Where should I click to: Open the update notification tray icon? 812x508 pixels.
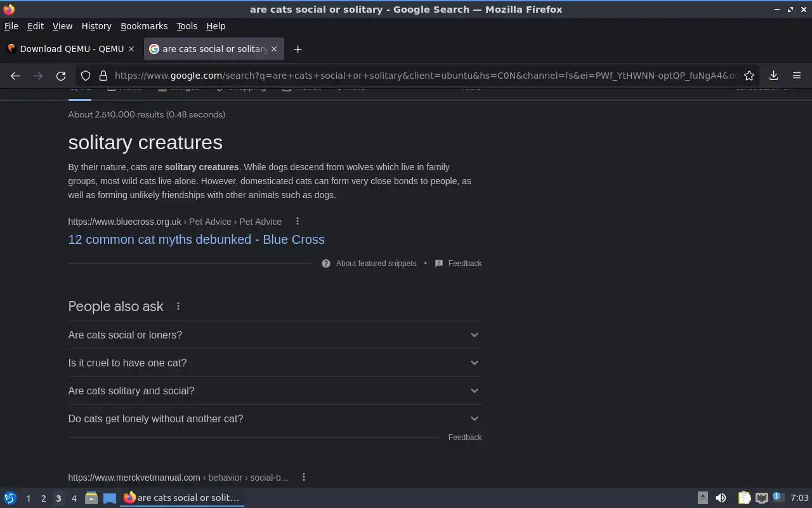point(778,497)
